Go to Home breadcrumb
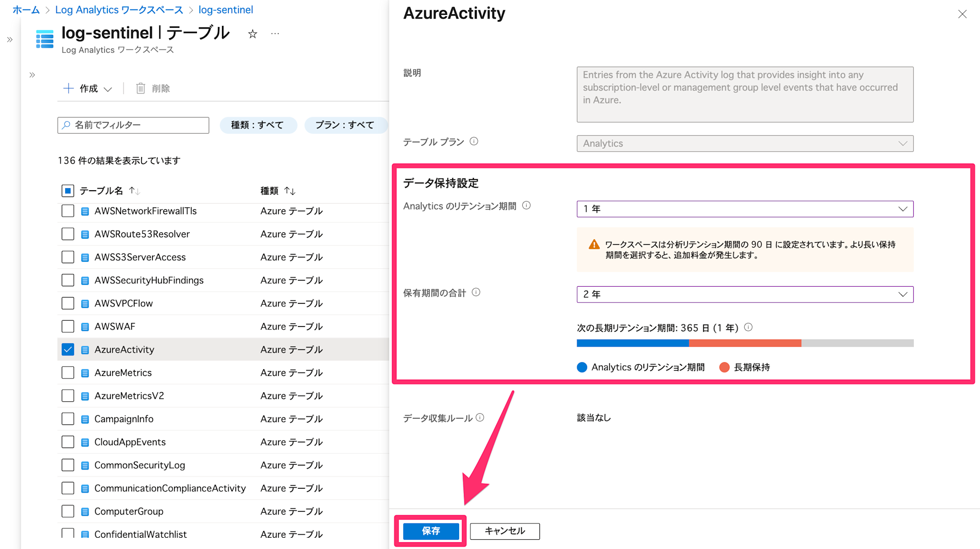This screenshot has height=549, width=980. [x=26, y=10]
